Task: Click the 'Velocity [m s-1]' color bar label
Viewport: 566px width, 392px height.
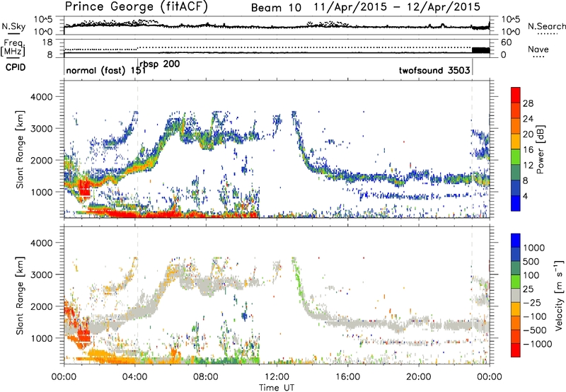Action: tap(559, 296)
